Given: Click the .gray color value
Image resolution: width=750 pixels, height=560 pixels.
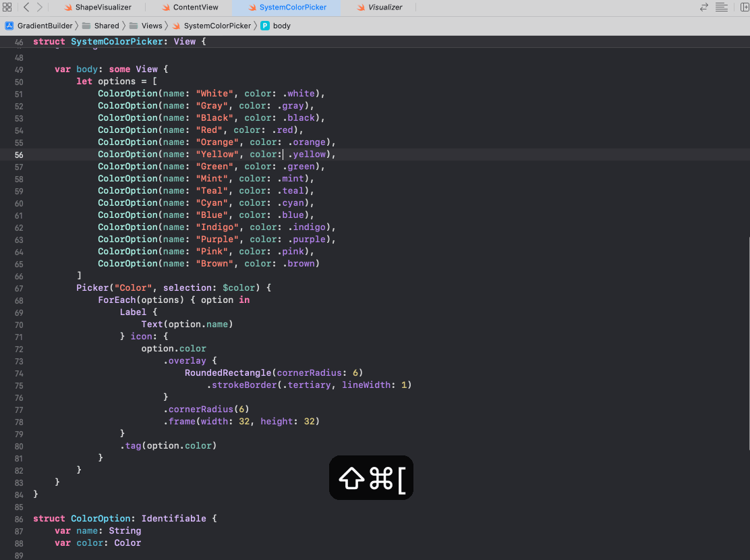Looking at the screenshot, I should pos(290,106).
